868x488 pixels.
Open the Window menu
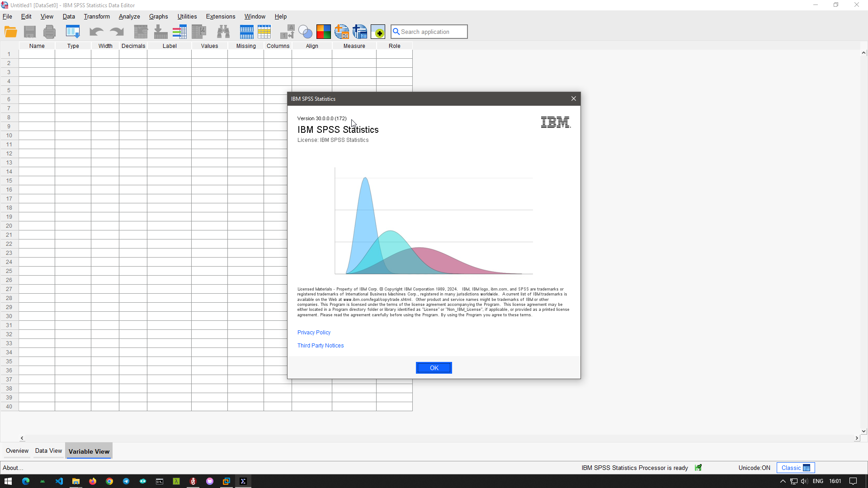(255, 16)
